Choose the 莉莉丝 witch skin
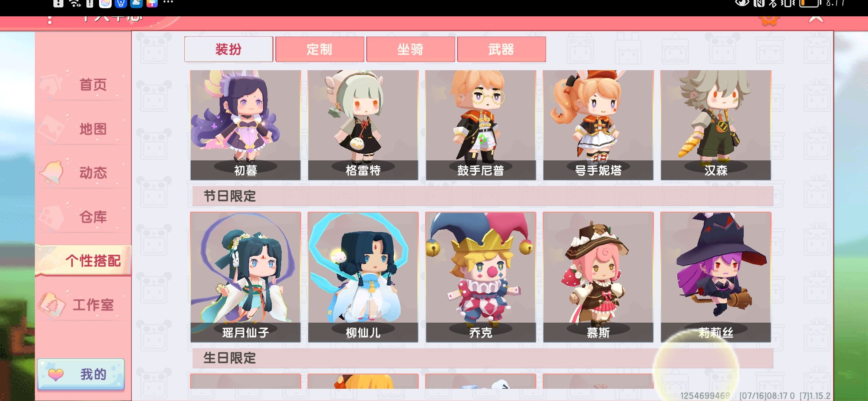 [716, 277]
